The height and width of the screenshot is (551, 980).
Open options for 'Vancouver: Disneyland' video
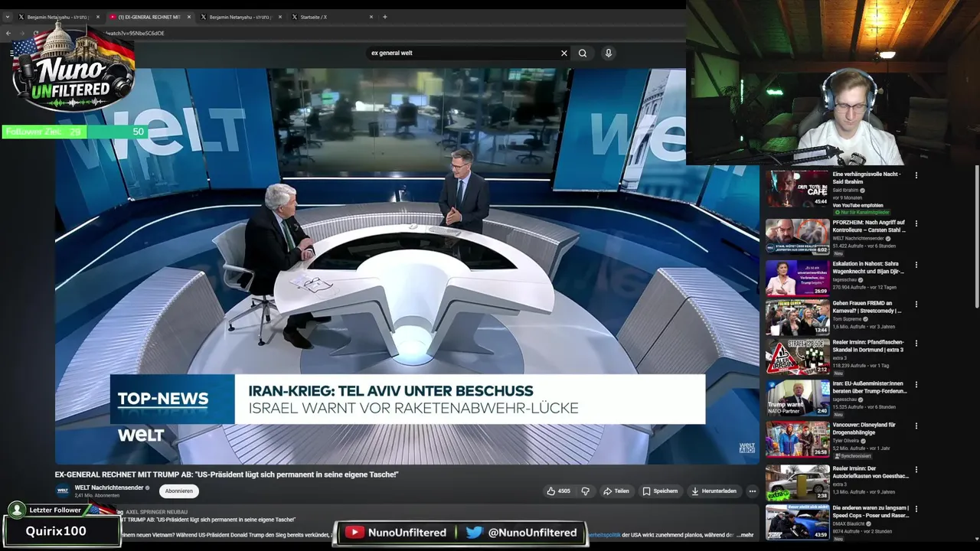point(916,426)
